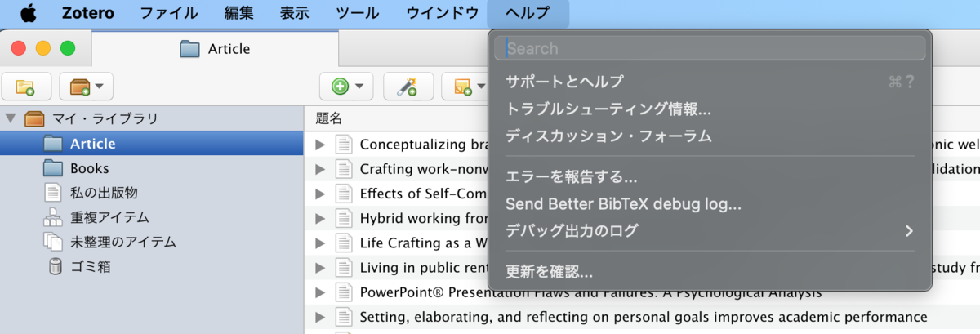Expand the Living in public ren... item row
Viewport: 980px width, 334px height.
(320, 267)
